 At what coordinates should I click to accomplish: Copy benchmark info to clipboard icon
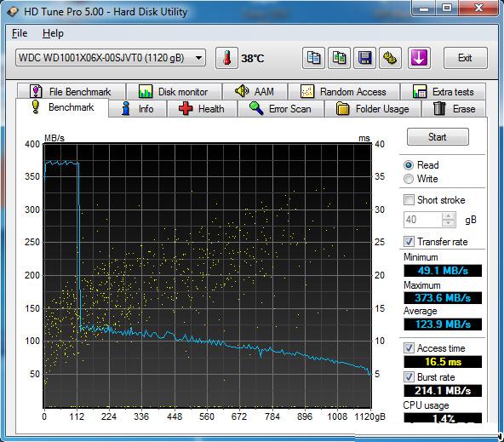pos(313,58)
